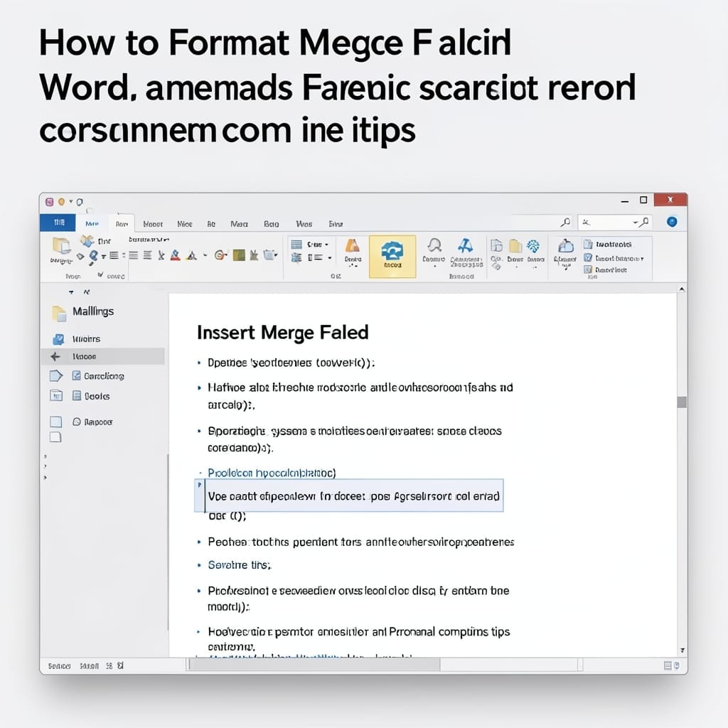Toggle the lowest empty checkbox in side pane
The image size is (728, 728).
(x=55, y=437)
